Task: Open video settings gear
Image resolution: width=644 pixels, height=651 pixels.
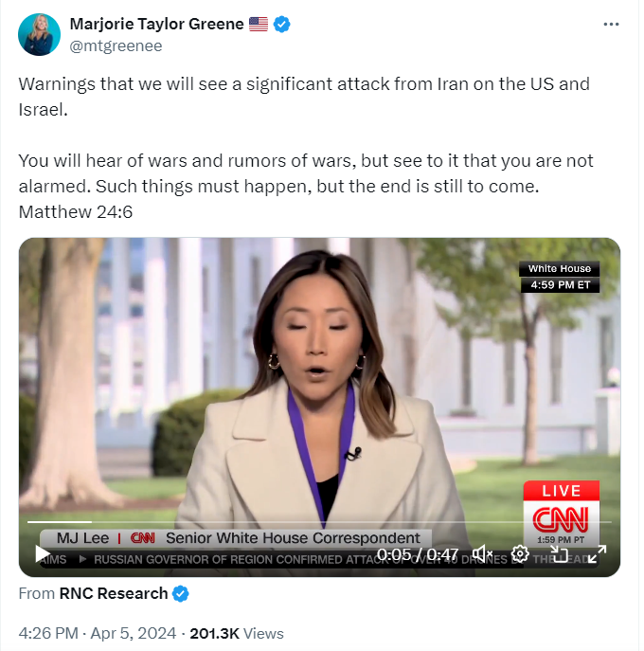Action: (520, 553)
